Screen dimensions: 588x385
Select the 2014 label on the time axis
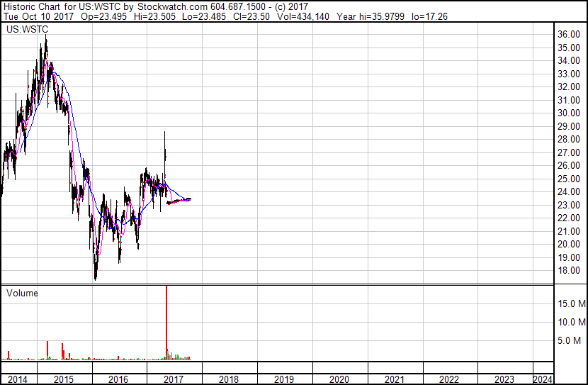coord(18,379)
